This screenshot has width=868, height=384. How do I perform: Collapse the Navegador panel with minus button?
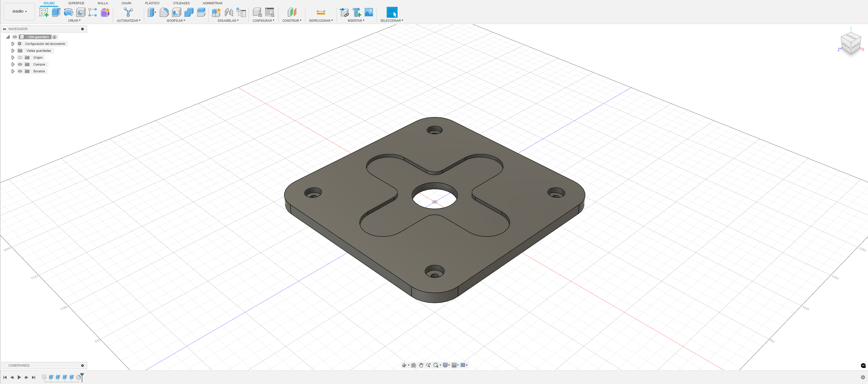pyautogui.click(x=83, y=29)
